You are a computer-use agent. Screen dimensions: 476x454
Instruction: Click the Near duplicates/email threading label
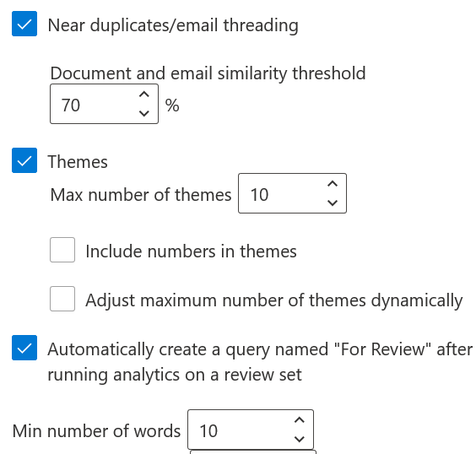[173, 25]
